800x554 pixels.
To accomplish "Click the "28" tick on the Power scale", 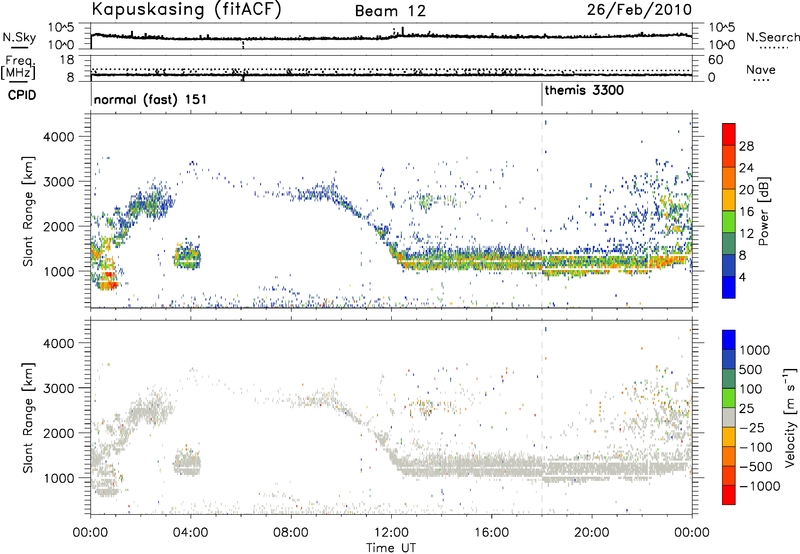I will [746, 146].
